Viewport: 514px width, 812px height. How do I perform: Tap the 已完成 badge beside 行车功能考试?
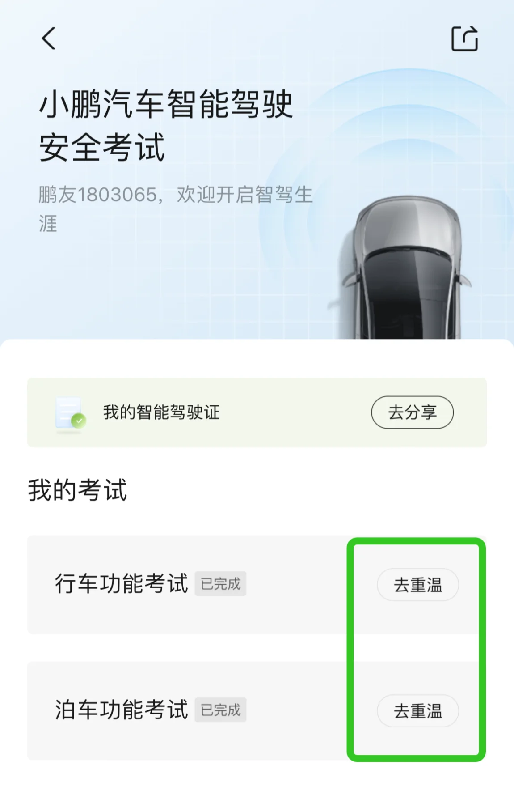coord(220,584)
